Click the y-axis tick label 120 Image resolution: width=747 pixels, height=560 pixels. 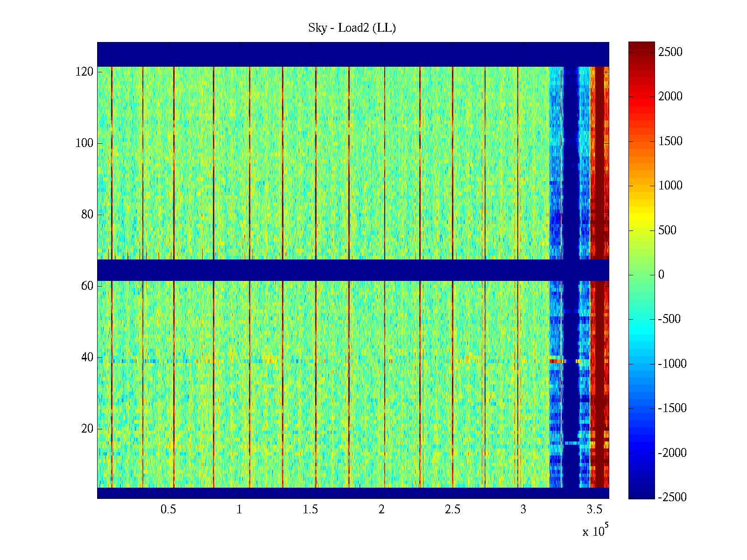[84, 72]
